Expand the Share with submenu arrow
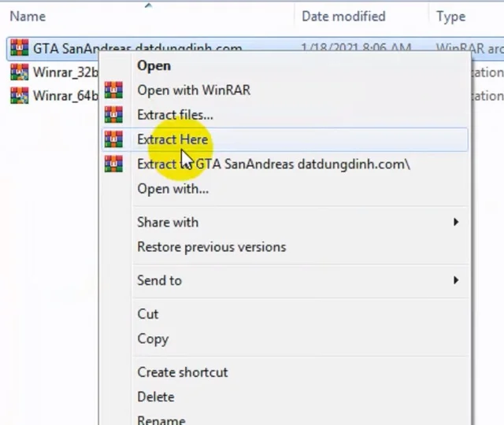This screenshot has height=425, width=504. (x=456, y=222)
